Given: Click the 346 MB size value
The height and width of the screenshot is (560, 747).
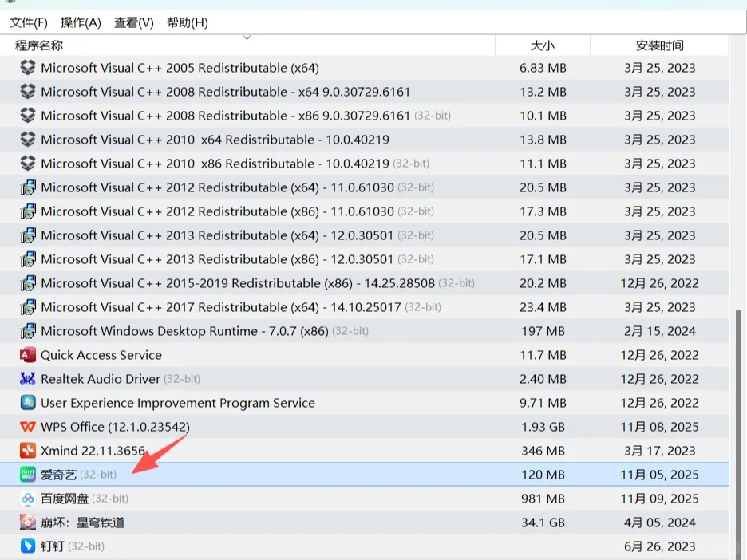Looking at the screenshot, I should 543,451.
